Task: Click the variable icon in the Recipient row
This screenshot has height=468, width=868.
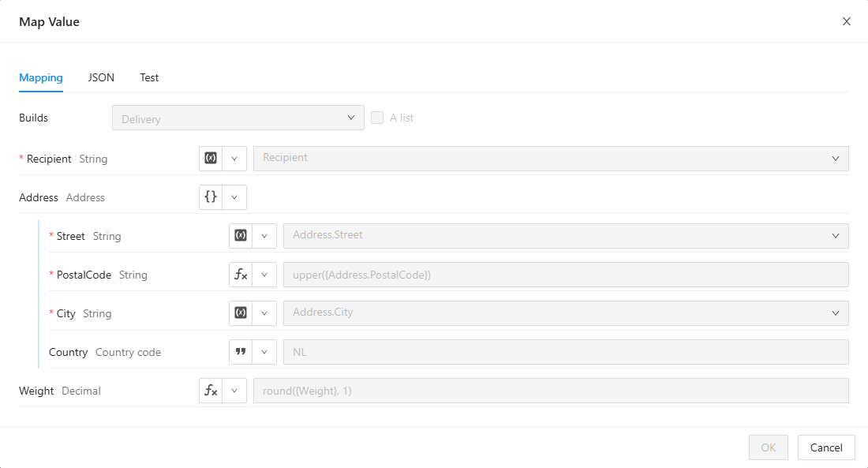Action: pos(211,159)
